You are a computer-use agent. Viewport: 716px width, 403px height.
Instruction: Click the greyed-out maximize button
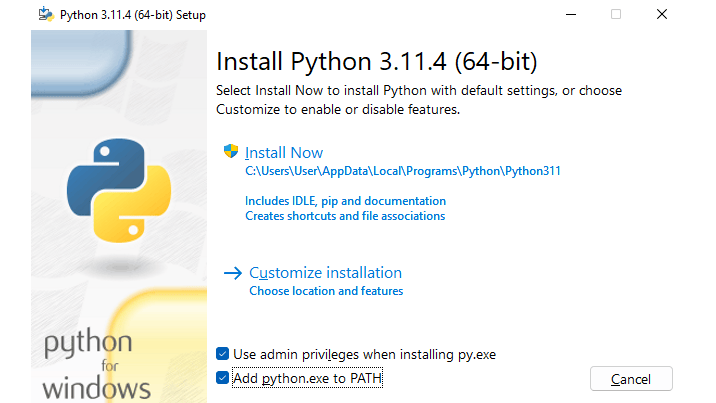[615, 14]
